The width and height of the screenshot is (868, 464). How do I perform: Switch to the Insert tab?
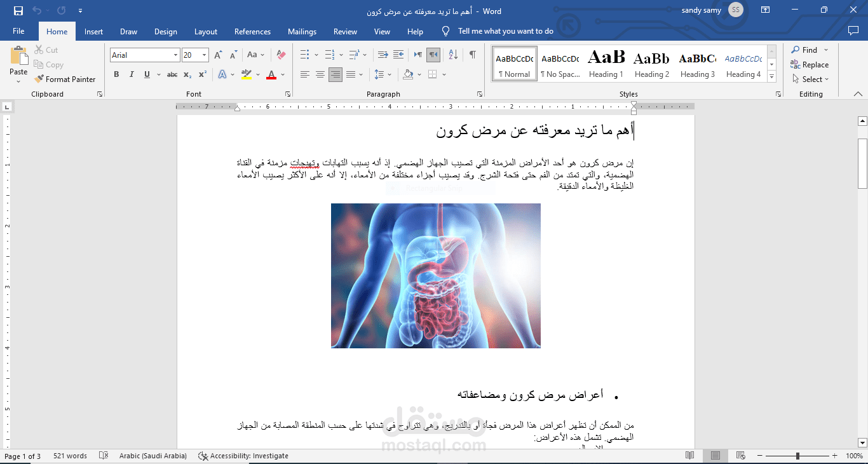point(93,32)
